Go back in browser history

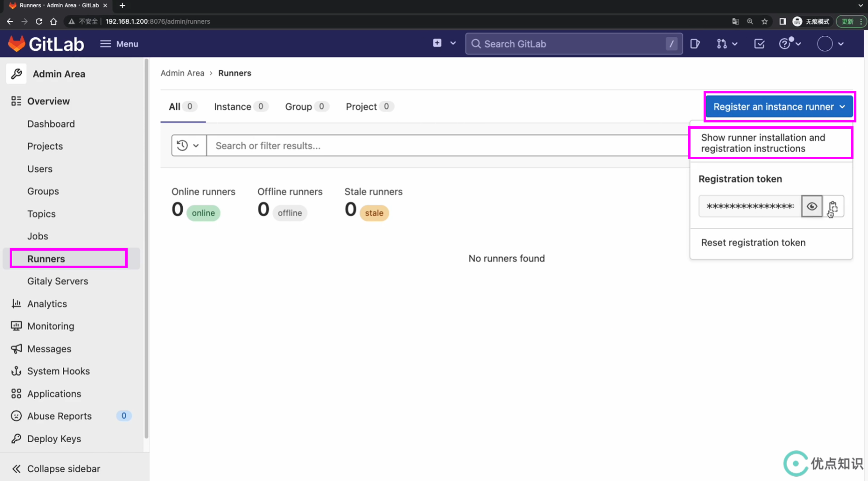10,21
